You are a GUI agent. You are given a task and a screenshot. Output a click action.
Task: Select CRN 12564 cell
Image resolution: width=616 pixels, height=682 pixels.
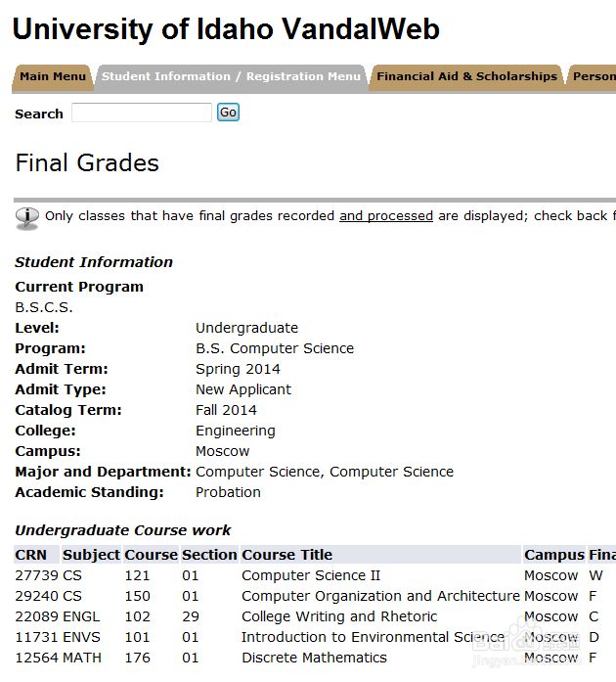[x=36, y=658]
